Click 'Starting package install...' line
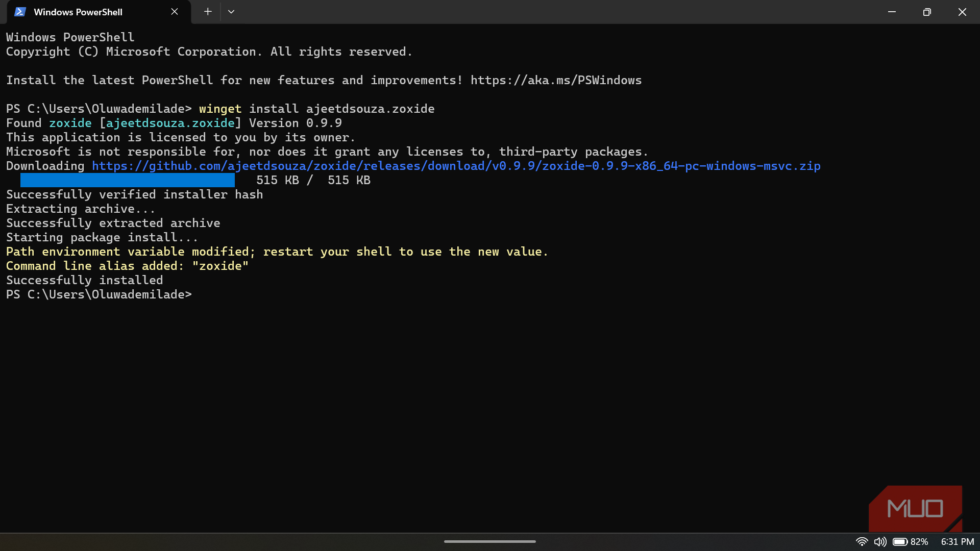The width and height of the screenshot is (980, 551). pyautogui.click(x=102, y=237)
